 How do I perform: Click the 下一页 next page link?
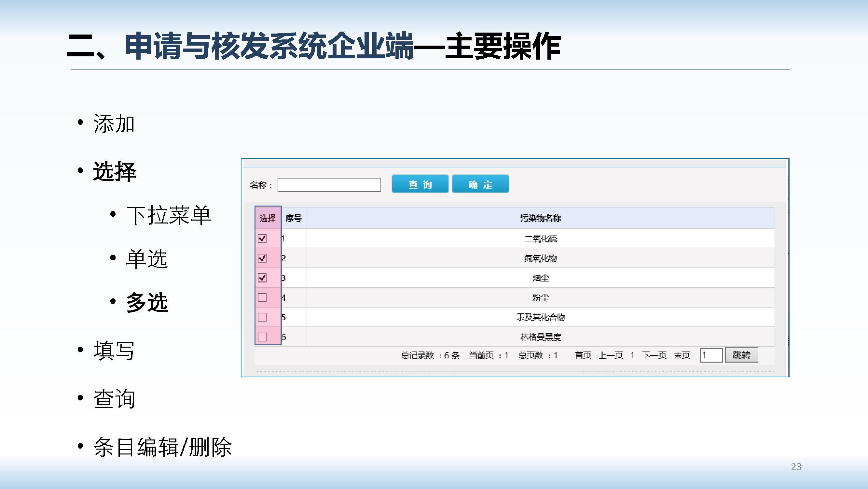point(654,355)
